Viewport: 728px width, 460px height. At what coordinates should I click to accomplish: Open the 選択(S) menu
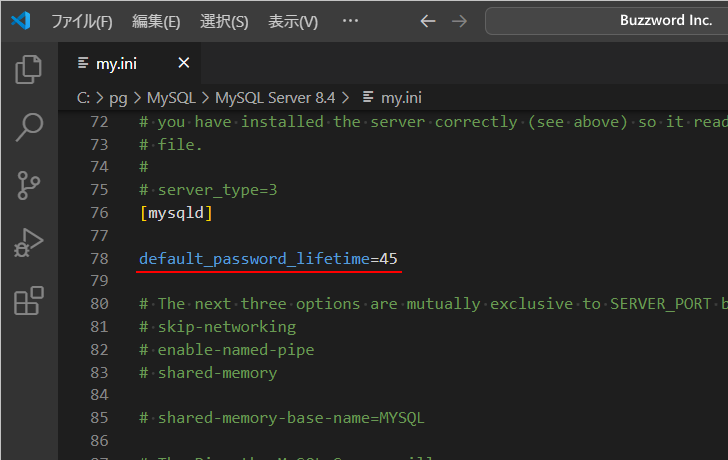pyautogui.click(x=224, y=21)
